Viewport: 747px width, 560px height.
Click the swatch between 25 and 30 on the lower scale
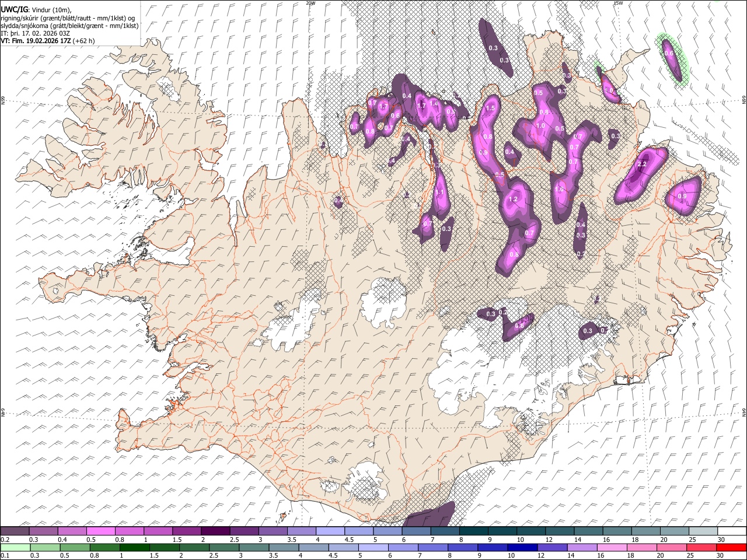click(x=701, y=547)
